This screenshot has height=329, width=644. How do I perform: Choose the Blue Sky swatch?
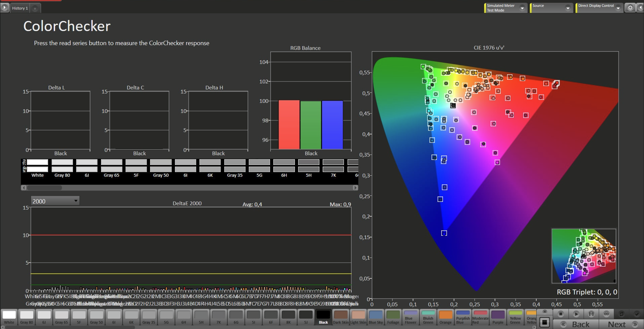pyautogui.click(x=375, y=317)
